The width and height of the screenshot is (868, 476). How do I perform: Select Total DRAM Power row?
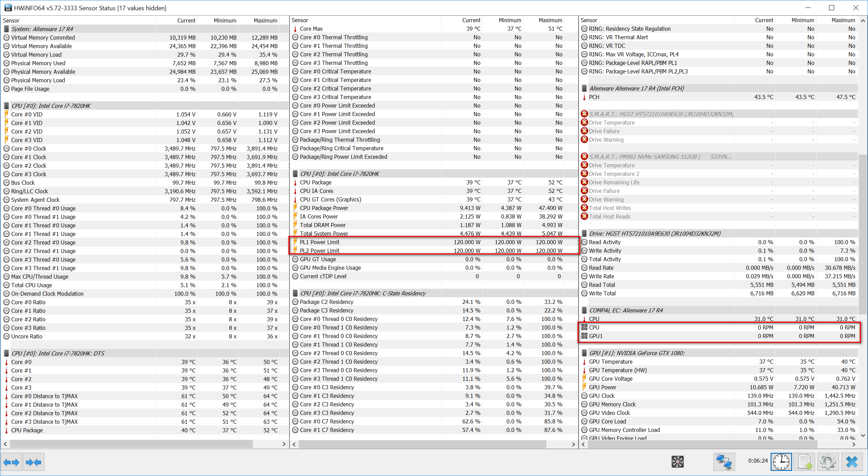[x=434, y=225]
